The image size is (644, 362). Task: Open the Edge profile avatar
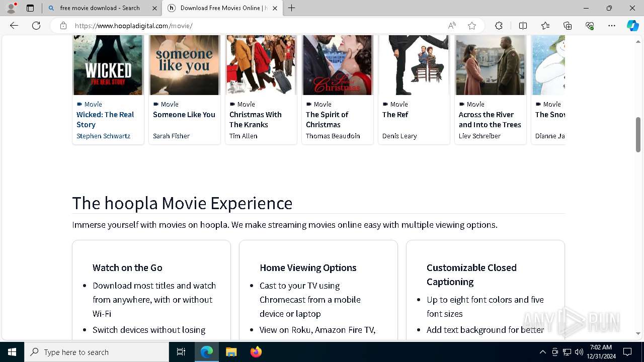11,8
